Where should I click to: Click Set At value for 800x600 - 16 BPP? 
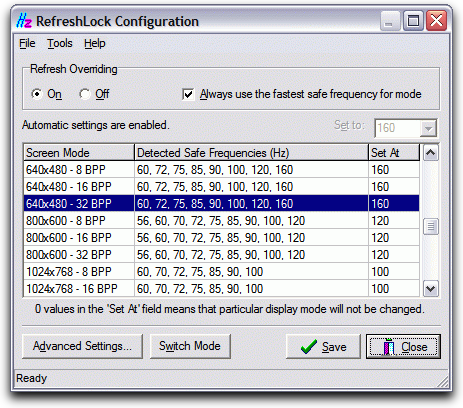coord(394,238)
